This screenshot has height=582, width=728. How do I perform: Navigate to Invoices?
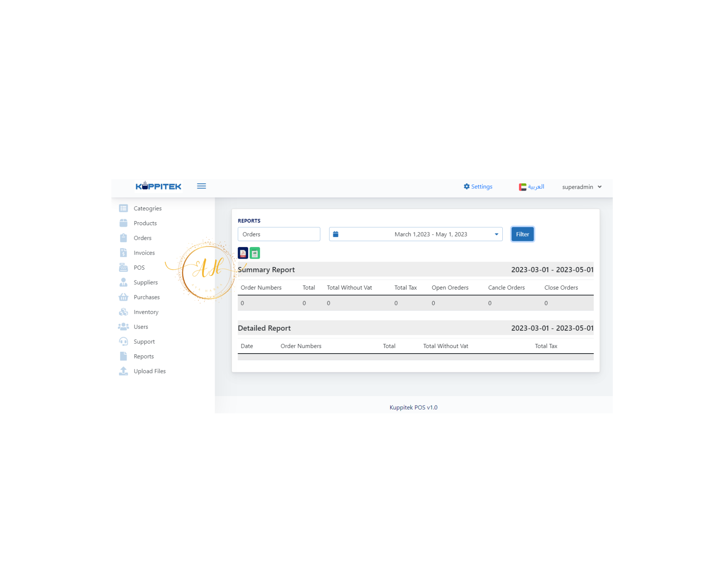coord(144,253)
